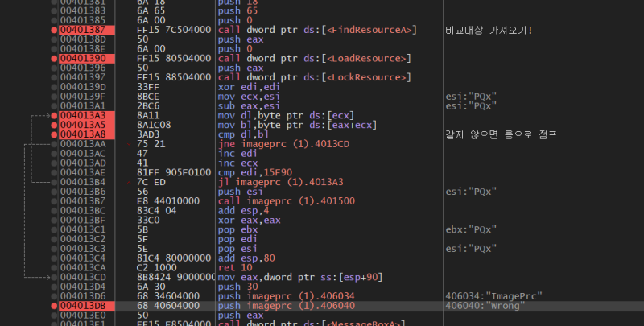Set a breakpoint dot at 004013CD

54,277
